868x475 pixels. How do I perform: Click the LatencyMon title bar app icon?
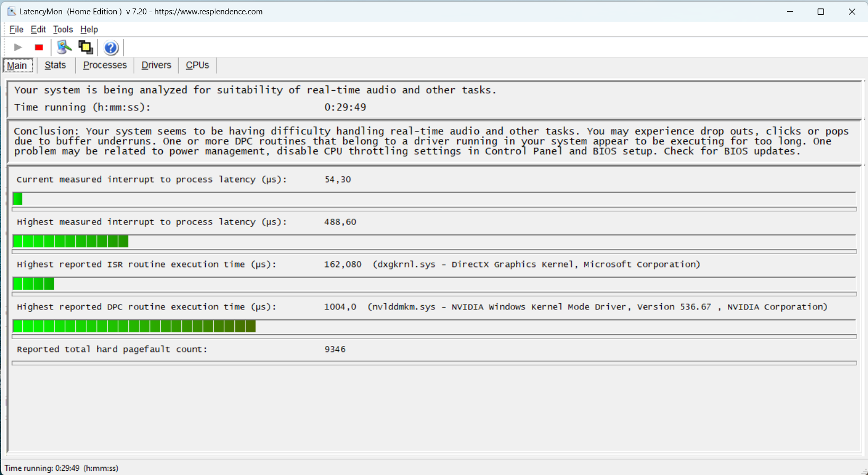pos(11,11)
